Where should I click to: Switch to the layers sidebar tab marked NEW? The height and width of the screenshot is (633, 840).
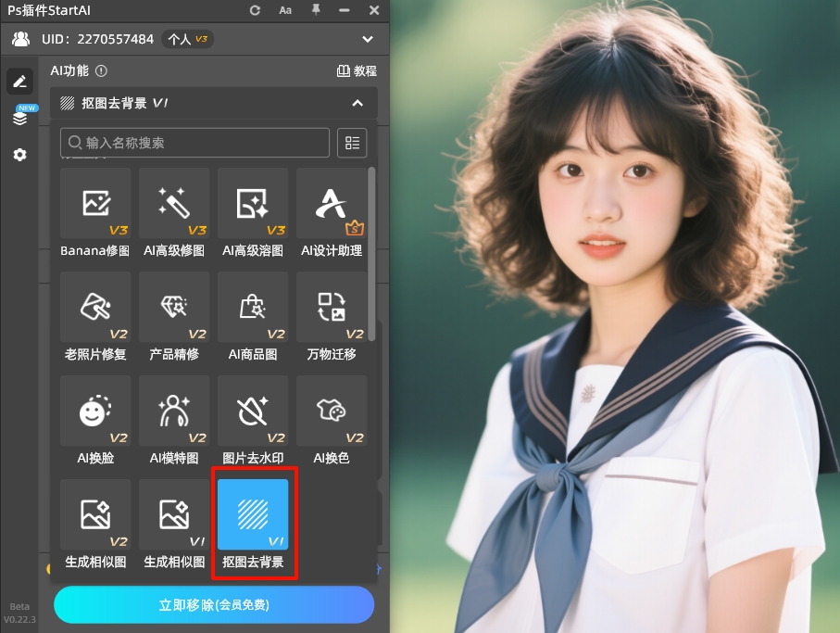coord(19,118)
